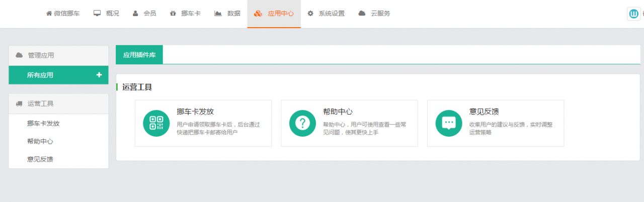Open the 云服务 cloud service menu
Image resolution: width=644 pixels, height=202 pixels.
click(374, 14)
